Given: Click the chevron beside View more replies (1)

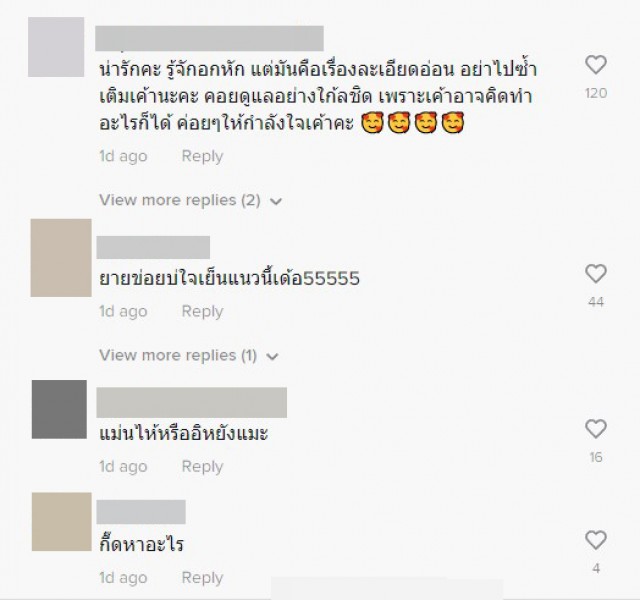Looking at the screenshot, I should click(x=272, y=356).
